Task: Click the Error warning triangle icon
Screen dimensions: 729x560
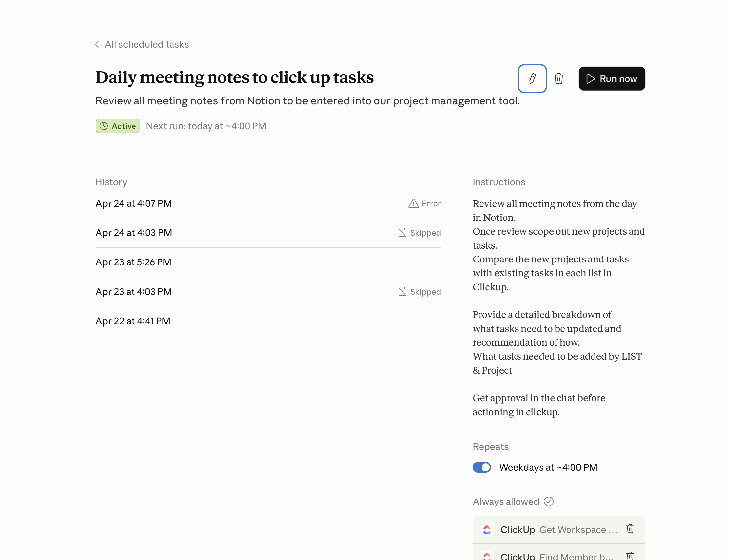Action: (413, 203)
